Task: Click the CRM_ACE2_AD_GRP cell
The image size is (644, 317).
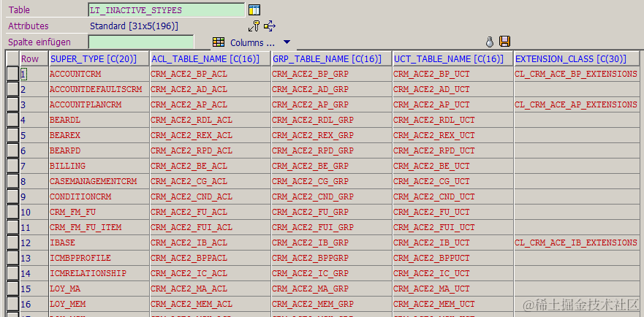Action: click(x=331, y=90)
